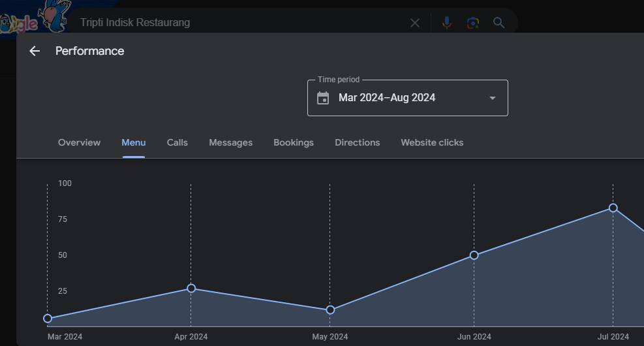
Task: Open the Calls tab
Action: [177, 142]
